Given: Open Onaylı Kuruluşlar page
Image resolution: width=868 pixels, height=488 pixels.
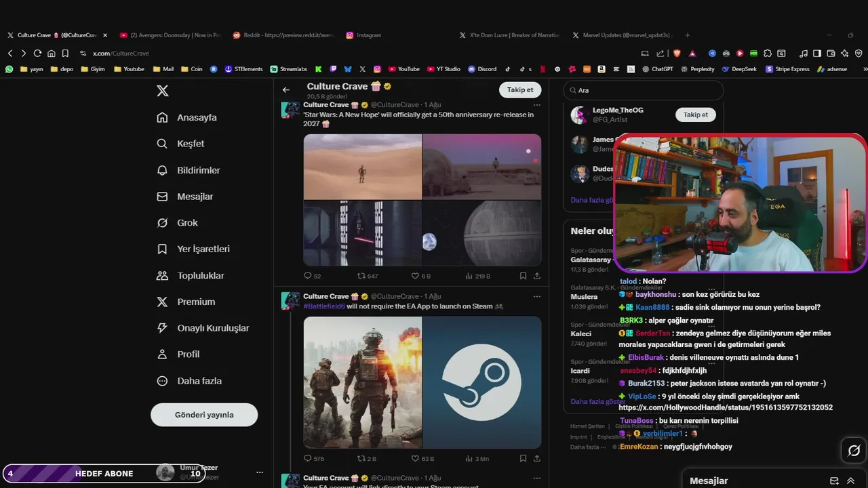Looking at the screenshot, I should (203, 328).
